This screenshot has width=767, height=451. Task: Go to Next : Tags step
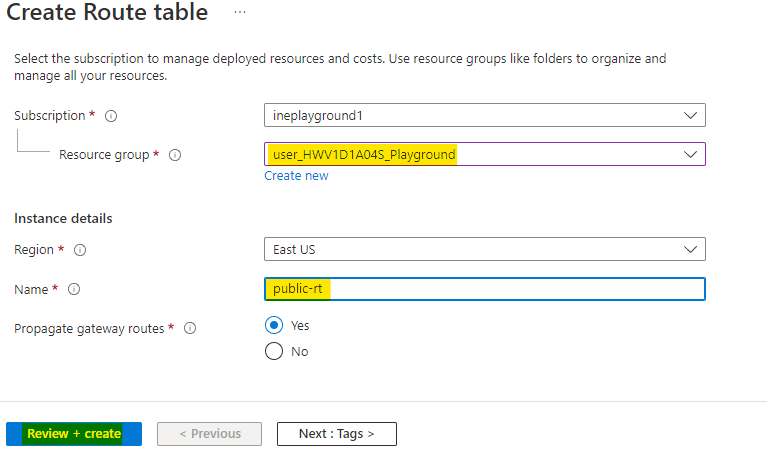[336, 434]
